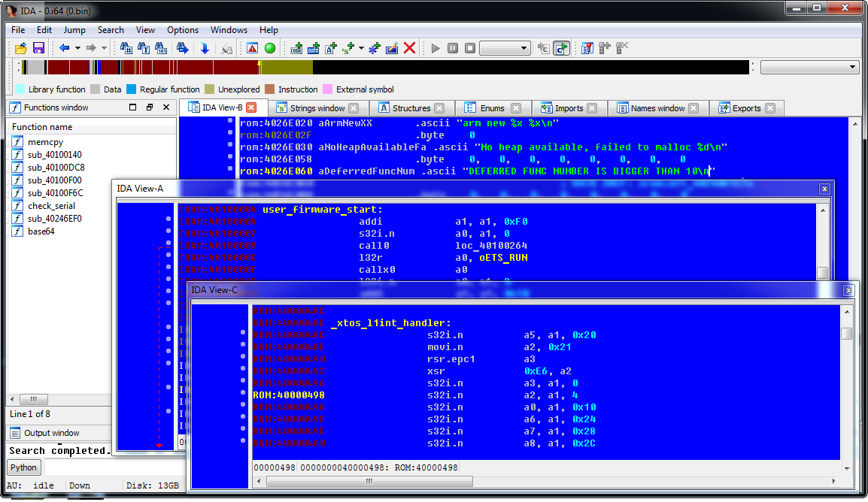
Task: Switch to the Strings window tab
Action: (317, 108)
